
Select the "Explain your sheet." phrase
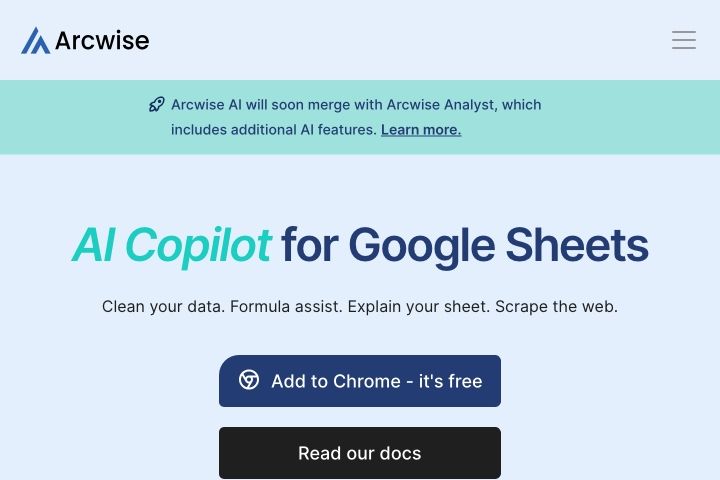tap(419, 306)
